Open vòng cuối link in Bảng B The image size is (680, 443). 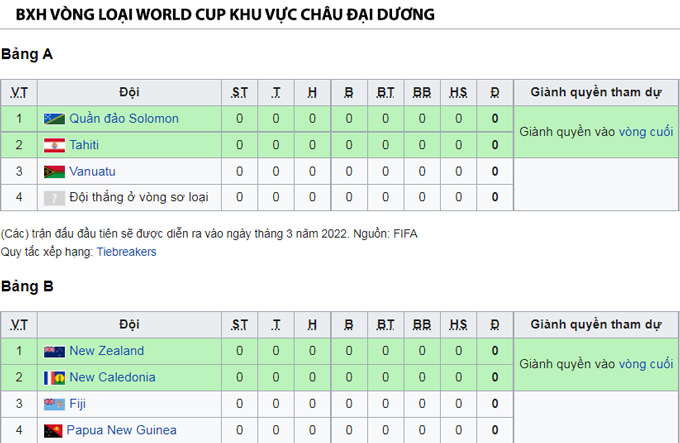point(646,364)
